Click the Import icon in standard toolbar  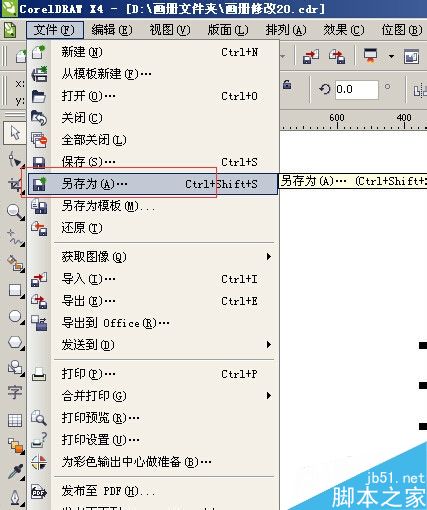click(310, 56)
